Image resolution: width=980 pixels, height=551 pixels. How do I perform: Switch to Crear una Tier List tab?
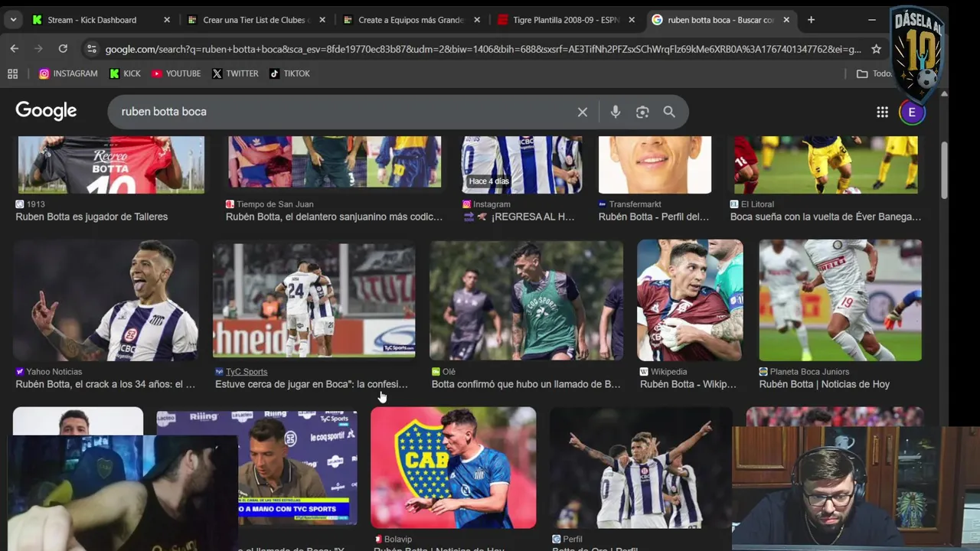pyautogui.click(x=256, y=20)
